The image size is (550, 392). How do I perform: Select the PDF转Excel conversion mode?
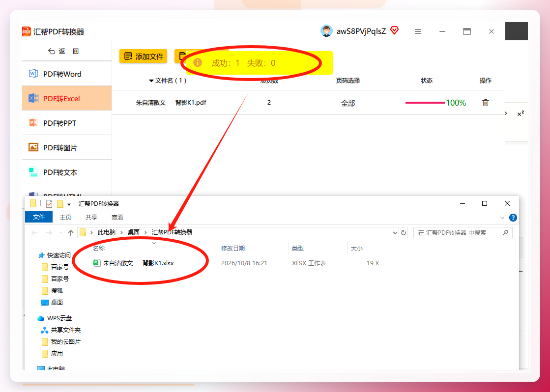[67, 98]
